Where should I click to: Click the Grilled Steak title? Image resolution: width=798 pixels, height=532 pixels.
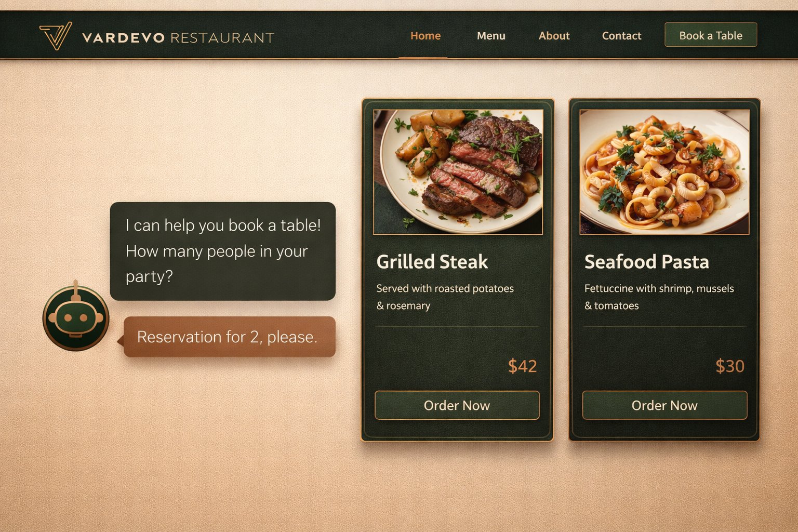click(x=432, y=262)
